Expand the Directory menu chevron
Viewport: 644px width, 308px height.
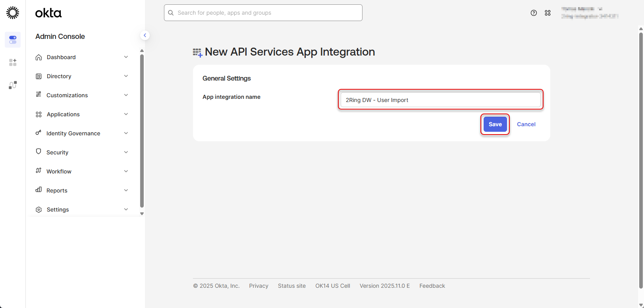[126, 76]
